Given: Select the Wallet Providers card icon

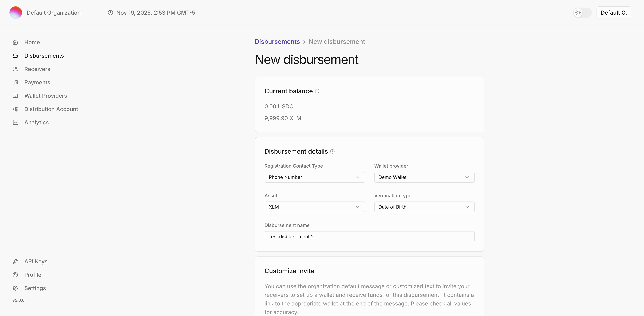Looking at the screenshot, I should [16, 96].
